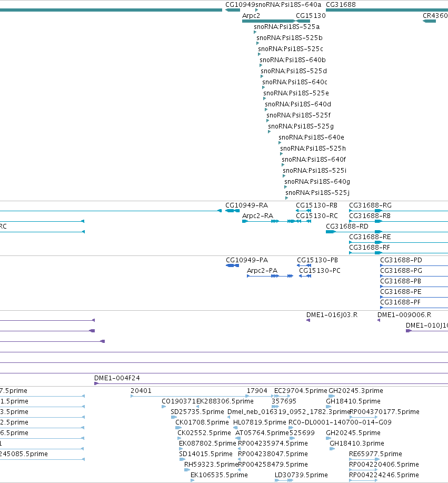Select the CG31688-PD protein feature
This screenshot has width=448, height=483.
click(x=414, y=265)
